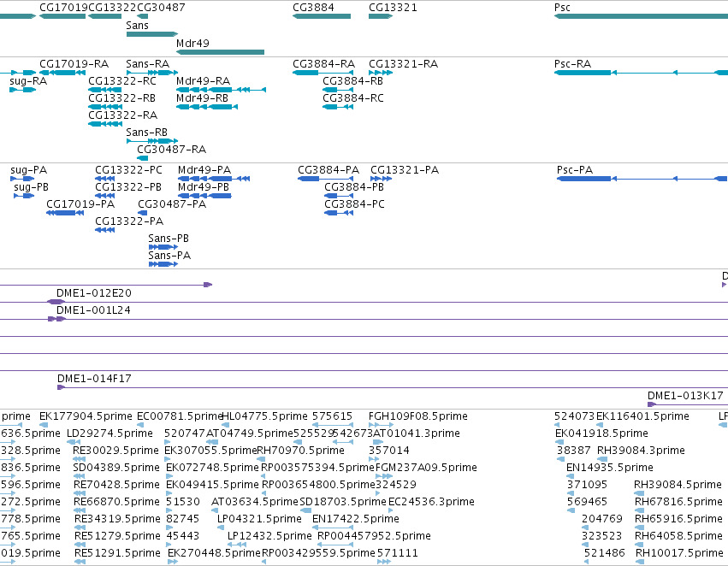Select the Mdr49 gene label
Viewport: 728px width, 566px height.
pyautogui.click(x=192, y=43)
